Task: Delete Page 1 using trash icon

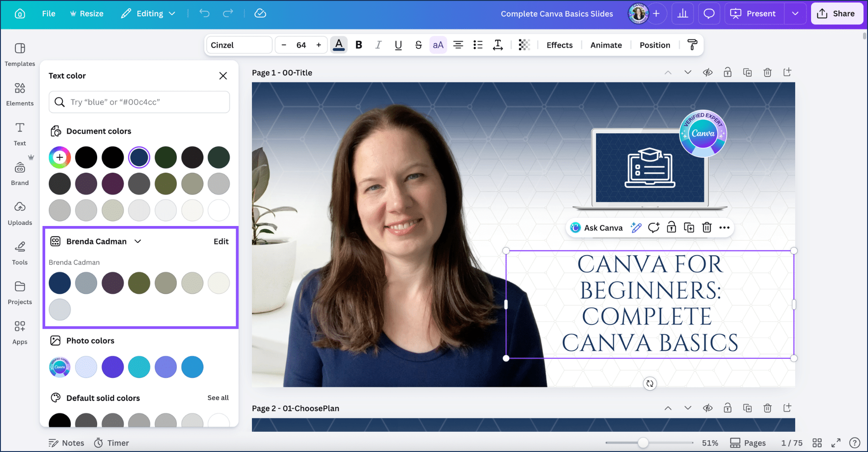Action: [767, 72]
